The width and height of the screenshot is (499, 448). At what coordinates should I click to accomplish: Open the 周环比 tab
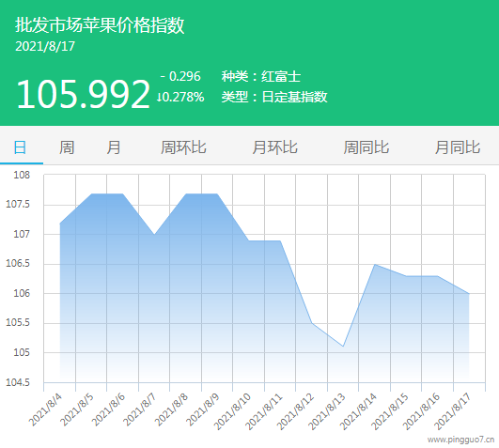pyautogui.click(x=183, y=147)
